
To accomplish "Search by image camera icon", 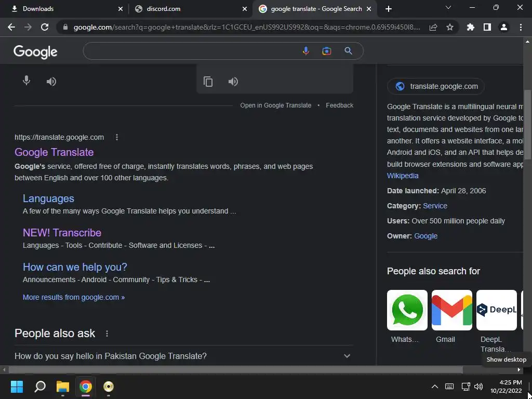I will pos(326,51).
